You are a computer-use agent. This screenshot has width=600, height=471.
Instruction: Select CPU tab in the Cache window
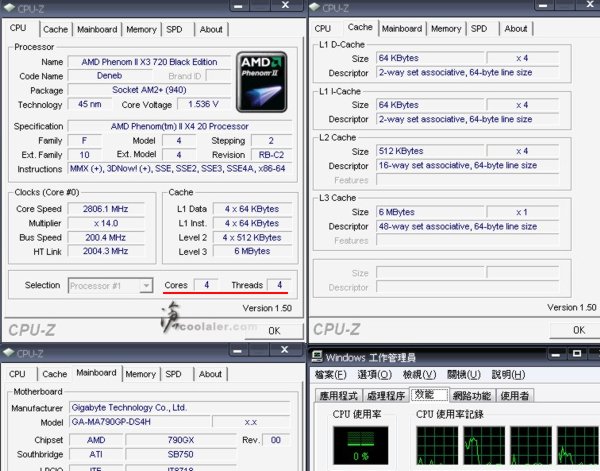[323, 29]
